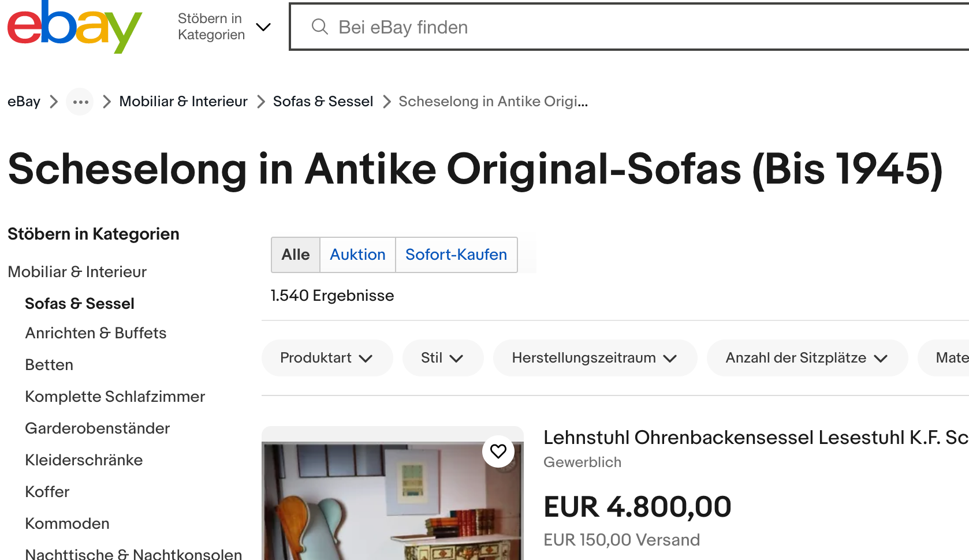
Task: Add the Lehnstuhl listing to watchlist
Action: (x=498, y=451)
